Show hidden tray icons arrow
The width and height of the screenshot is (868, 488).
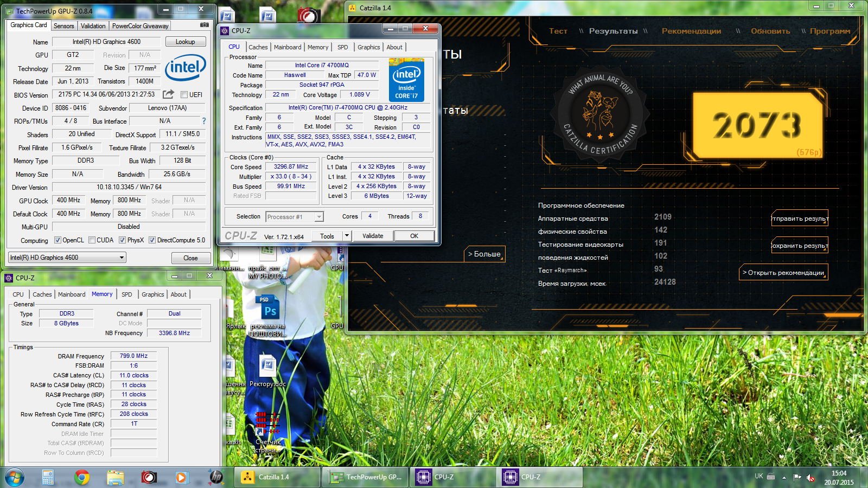point(784,478)
